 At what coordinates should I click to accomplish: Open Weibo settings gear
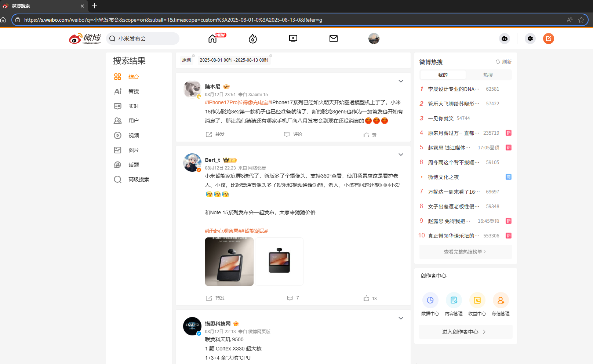(530, 38)
